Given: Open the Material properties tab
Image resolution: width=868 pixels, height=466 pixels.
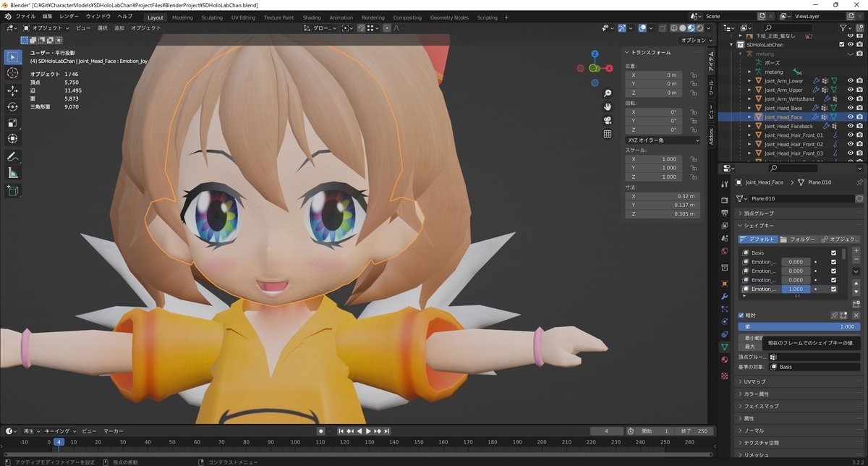Looking at the screenshot, I should click(x=725, y=360).
